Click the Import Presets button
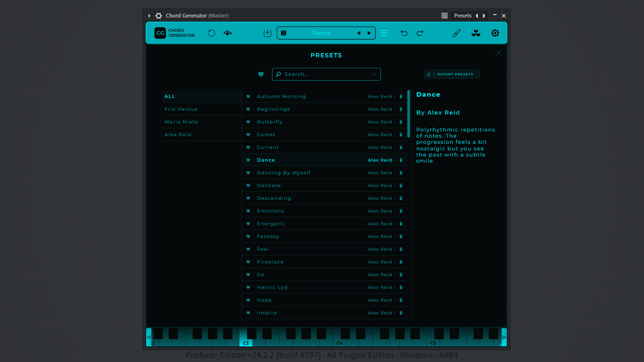644x362 pixels. 452,74
